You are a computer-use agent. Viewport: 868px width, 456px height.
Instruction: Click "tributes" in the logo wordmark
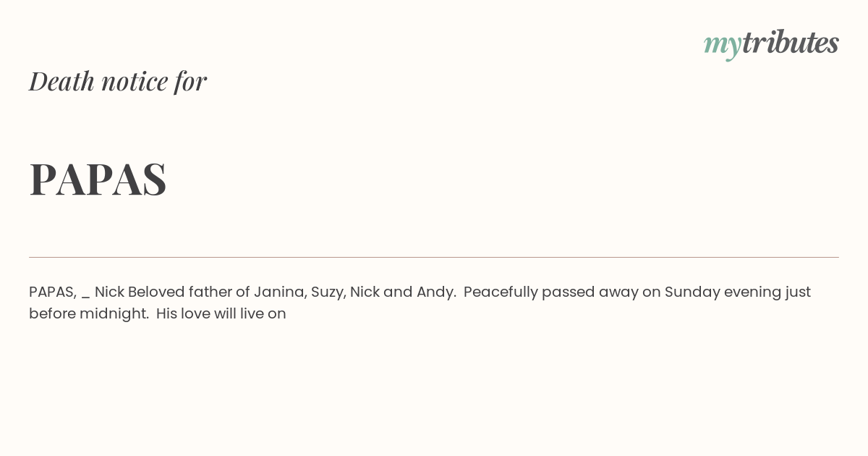(790, 42)
